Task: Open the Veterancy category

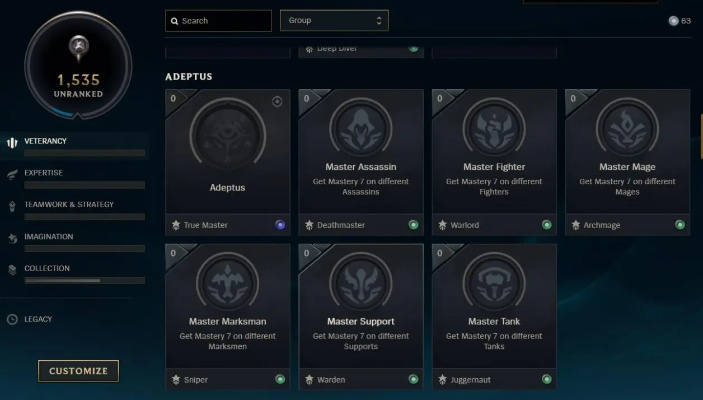Action: tap(46, 141)
